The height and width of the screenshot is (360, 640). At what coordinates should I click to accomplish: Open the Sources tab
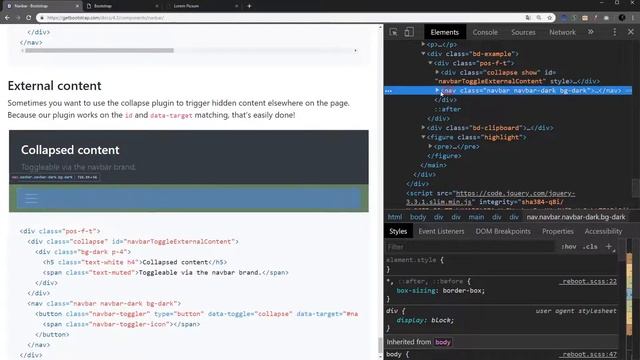[x=523, y=32]
